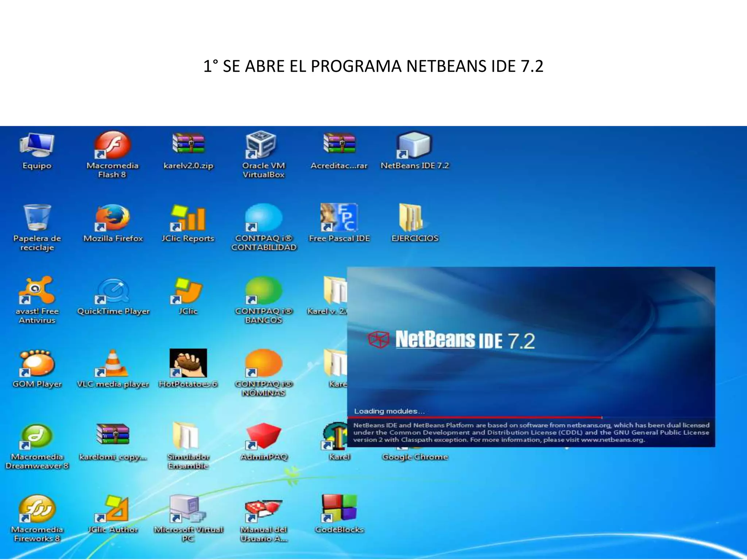The width and height of the screenshot is (747, 560).
Task: Click the NetBeans IDE 7.2 splash logo
Action: tap(452, 340)
